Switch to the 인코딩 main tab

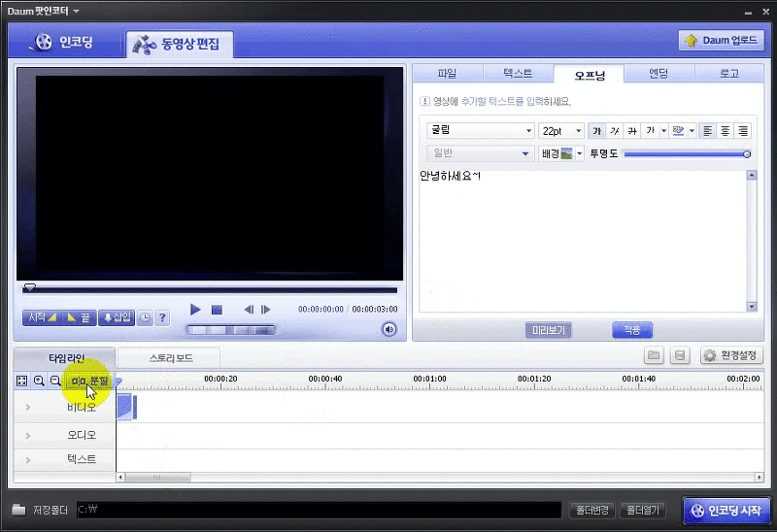(64, 42)
